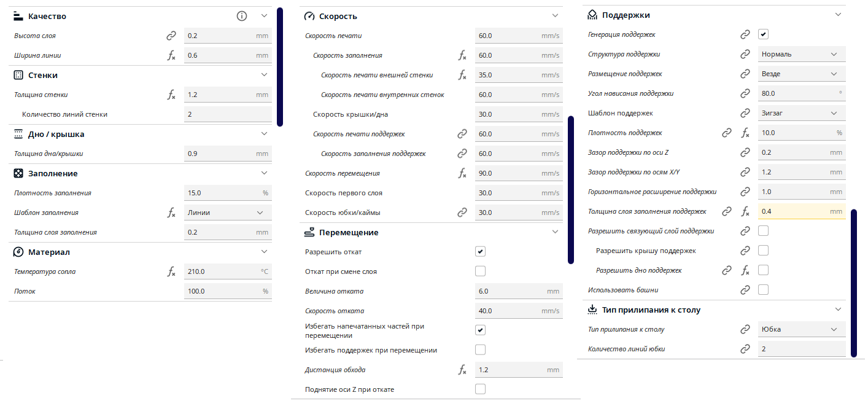Enable Поднятие оси Z при откате

pos(481,389)
